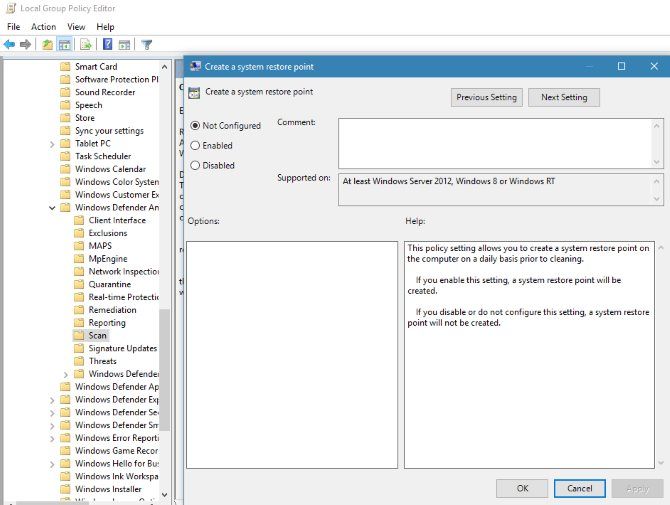Click the tree pane scroll down arrow
This screenshot has width=670, height=505.
pos(165,495)
